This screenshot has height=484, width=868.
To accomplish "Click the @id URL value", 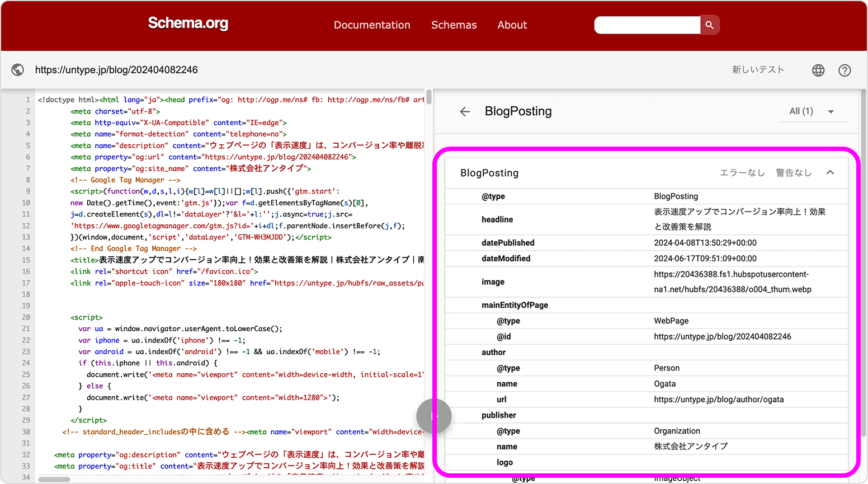I will [x=723, y=337].
